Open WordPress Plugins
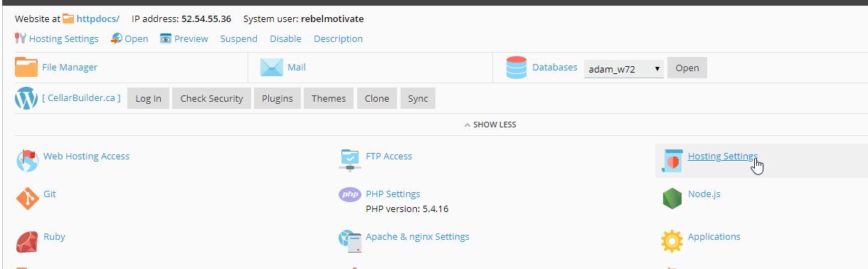The image size is (868, 269). pyautogui.click(x=277, y=99)
